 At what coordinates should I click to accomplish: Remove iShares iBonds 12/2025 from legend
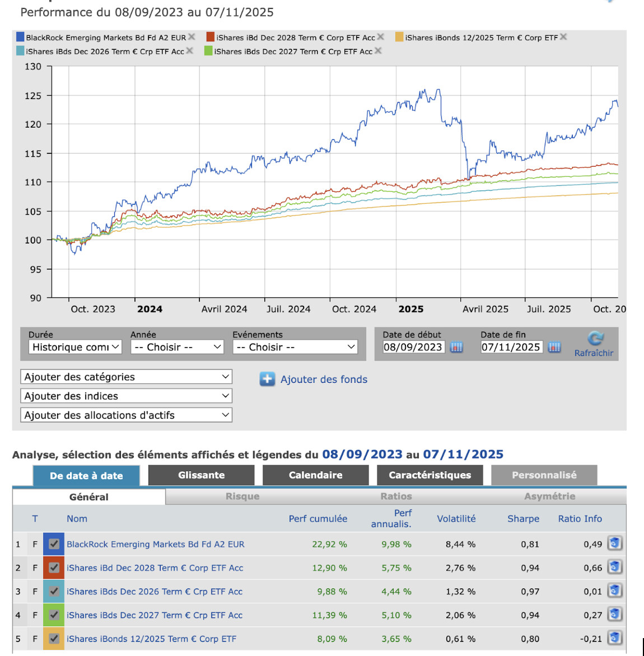(563, 37)
